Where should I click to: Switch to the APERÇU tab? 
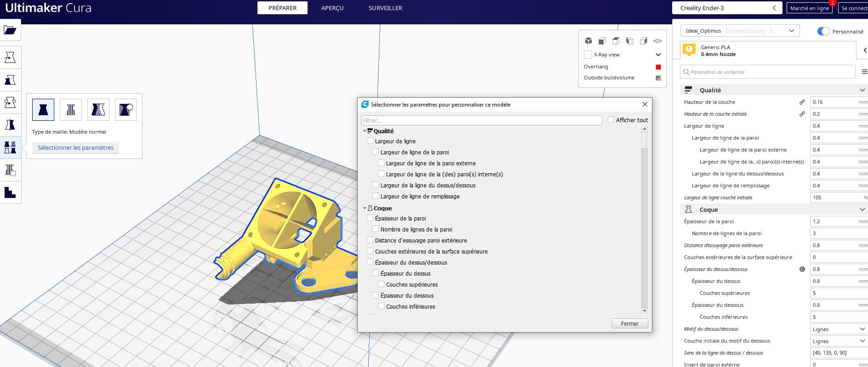pos(332,8)
